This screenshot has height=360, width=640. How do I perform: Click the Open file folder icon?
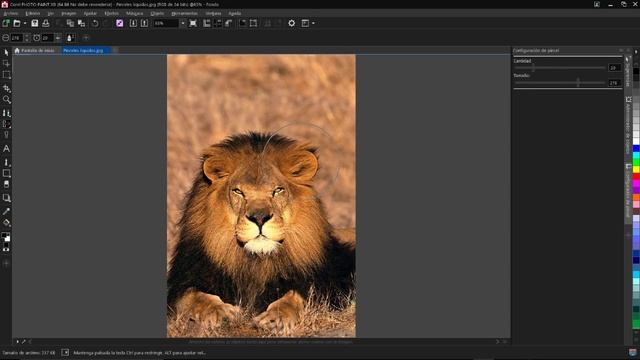tap(17, 23)
